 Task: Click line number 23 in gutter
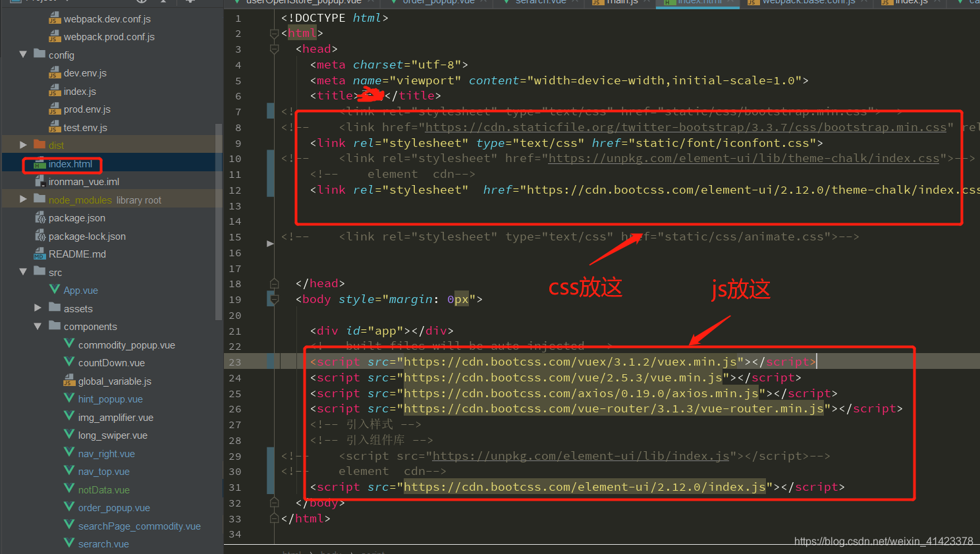(x=235, y=362)
